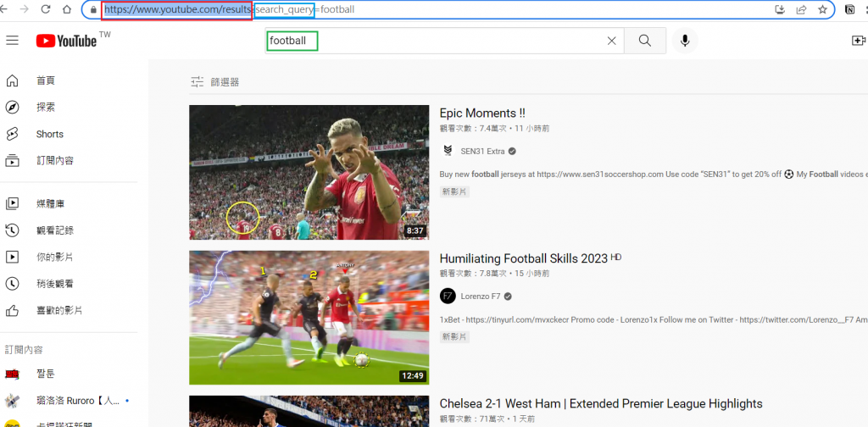Click the view count 觀看次數：7.8萬次

click(x=473, y=274)
